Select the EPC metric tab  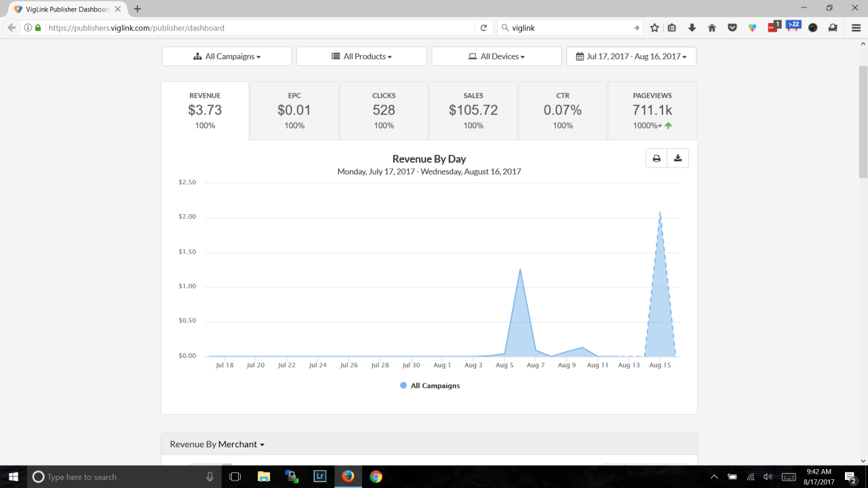(x=294, y=110)
